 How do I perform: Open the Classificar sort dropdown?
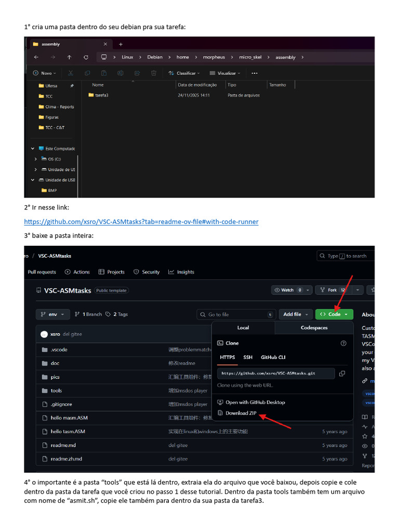184,73
